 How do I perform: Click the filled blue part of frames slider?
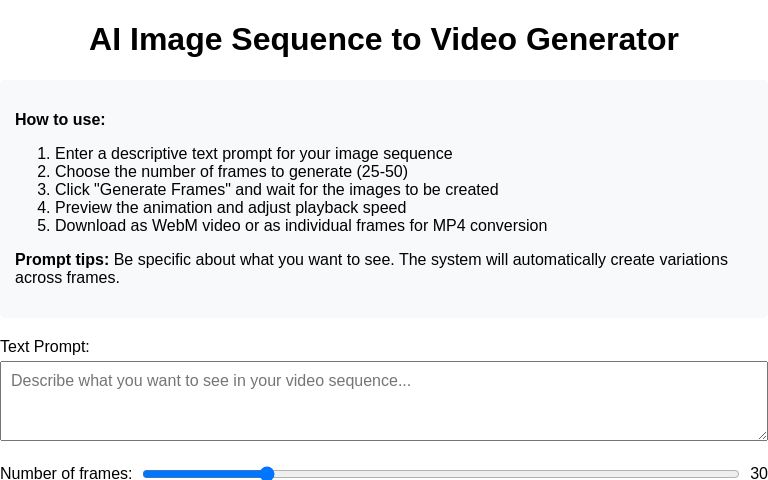pyautogui.click(x=200, y=473)
